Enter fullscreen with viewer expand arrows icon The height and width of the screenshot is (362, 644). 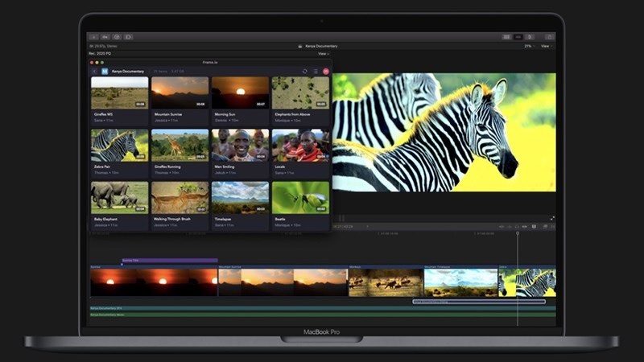pyautogui.click(x=552, y=218)
